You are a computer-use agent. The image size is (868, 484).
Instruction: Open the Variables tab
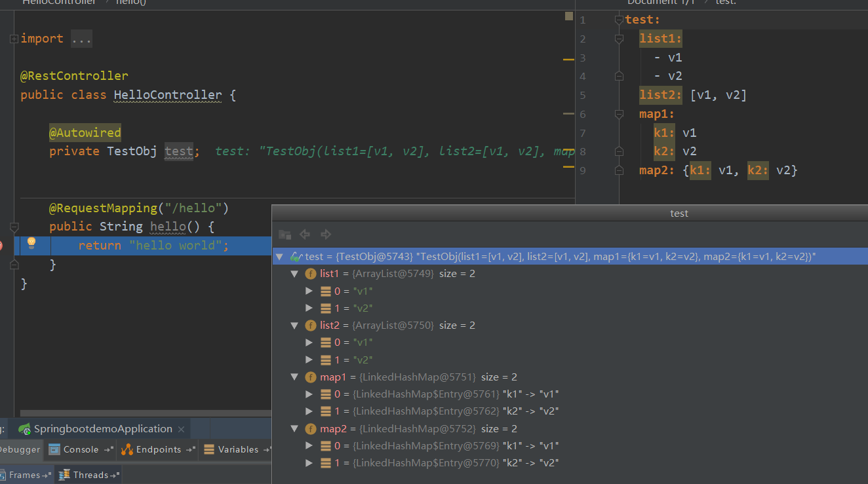(236, 449)
